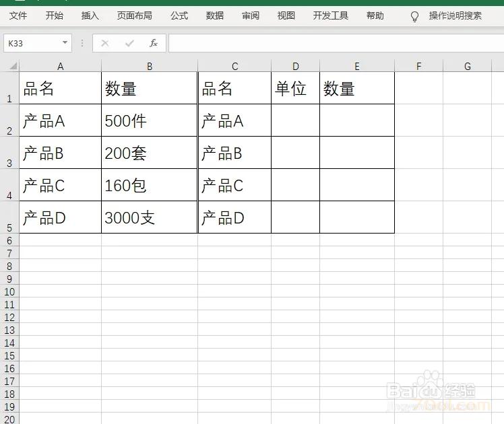This screenshot has width=504, height=424.
Task: Select column E header
Action: (357, 66)
